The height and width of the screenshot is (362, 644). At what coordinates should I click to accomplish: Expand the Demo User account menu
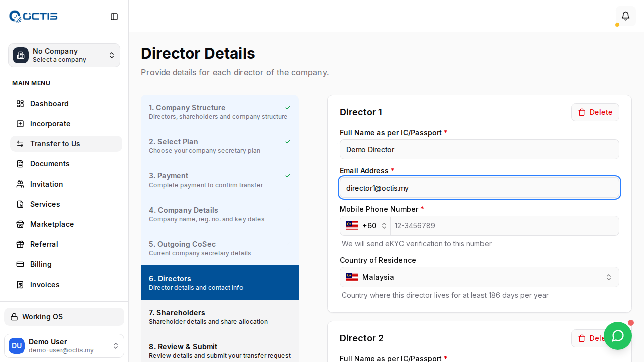(x=64, y=346)
